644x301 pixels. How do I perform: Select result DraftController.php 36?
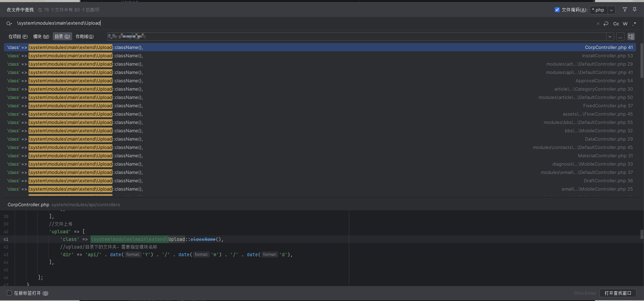tap(320, 181)
